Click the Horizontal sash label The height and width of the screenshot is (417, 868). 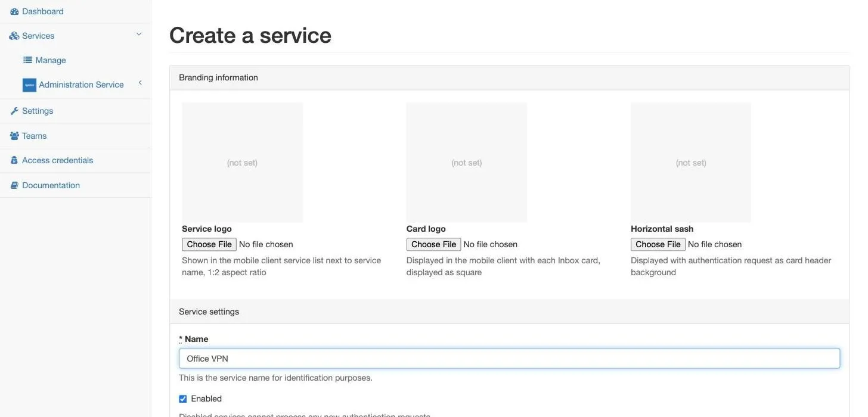[x=662, y=229]
